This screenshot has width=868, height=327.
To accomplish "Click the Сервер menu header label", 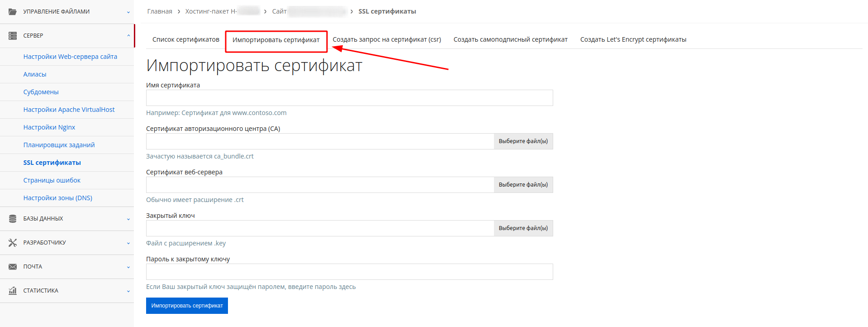I will point(33,35).
